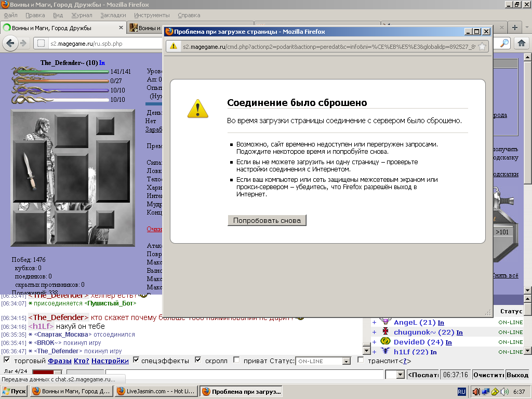The image size is (532, 399).
Task: Click the plus sign beside DevideD
Action: tap(374, 342)
